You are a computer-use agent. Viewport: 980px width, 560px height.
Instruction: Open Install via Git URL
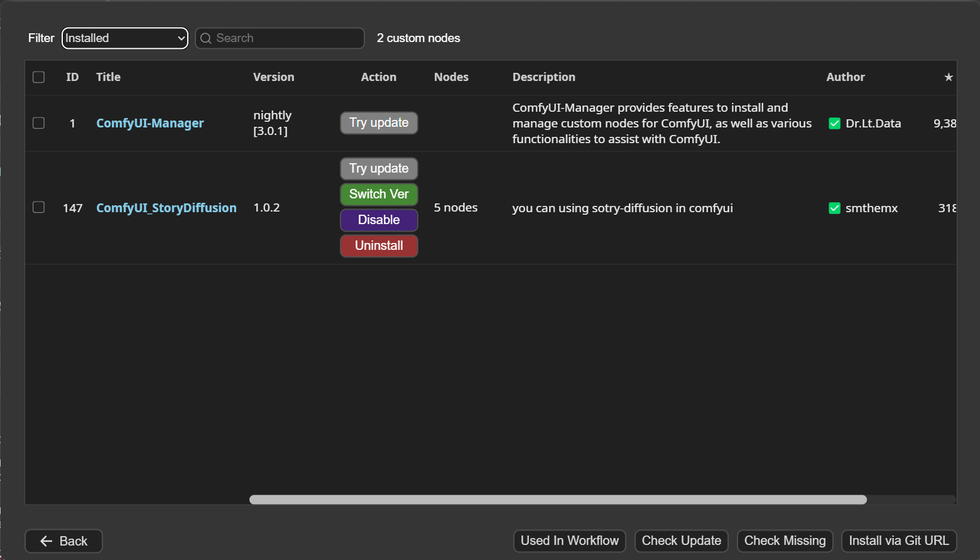(898, 541)
